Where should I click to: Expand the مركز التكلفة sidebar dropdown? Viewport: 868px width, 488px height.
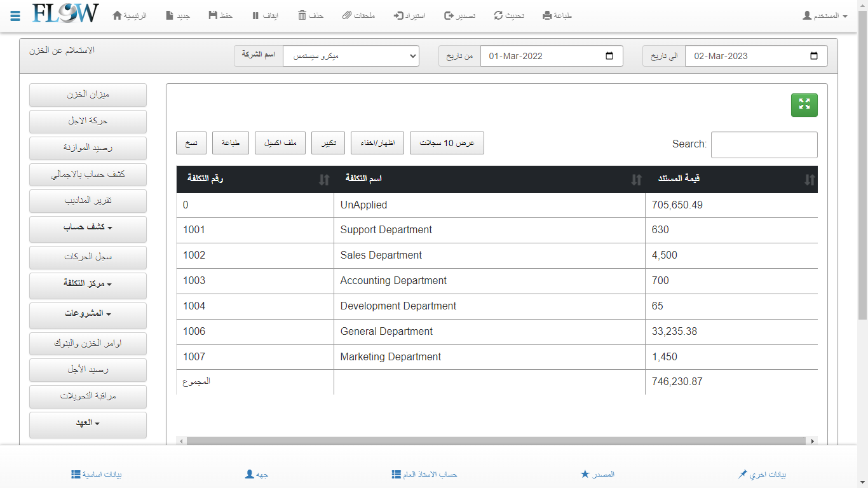pos(88,283)
